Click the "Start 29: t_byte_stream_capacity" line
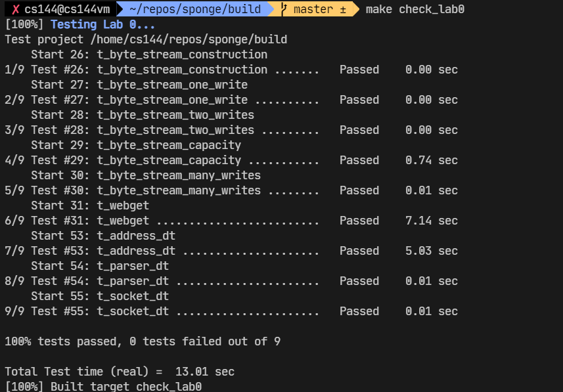563x392 pixels. (x=136, y=145)
